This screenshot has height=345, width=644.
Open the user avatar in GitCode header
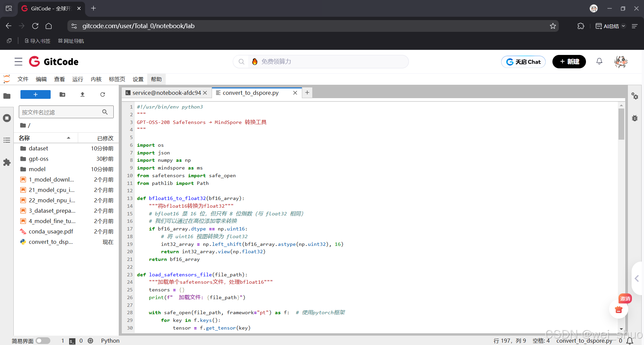click(621, 62)
